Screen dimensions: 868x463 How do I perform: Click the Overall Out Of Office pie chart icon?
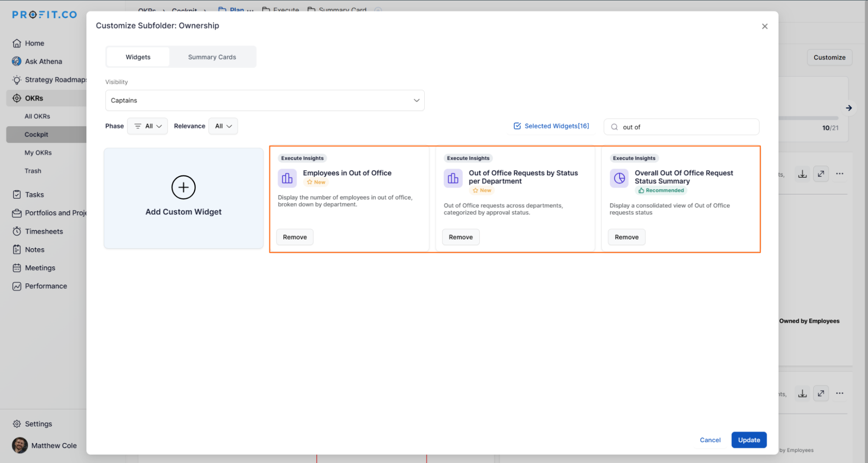tap(619, 178)
